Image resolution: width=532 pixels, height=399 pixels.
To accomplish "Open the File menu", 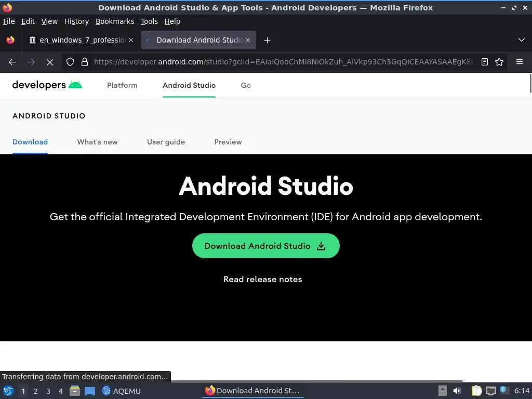I will point(9,21).
